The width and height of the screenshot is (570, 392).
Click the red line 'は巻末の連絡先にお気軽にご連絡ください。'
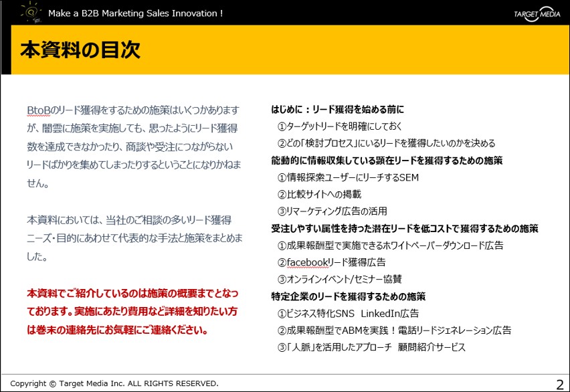point(118,330)
